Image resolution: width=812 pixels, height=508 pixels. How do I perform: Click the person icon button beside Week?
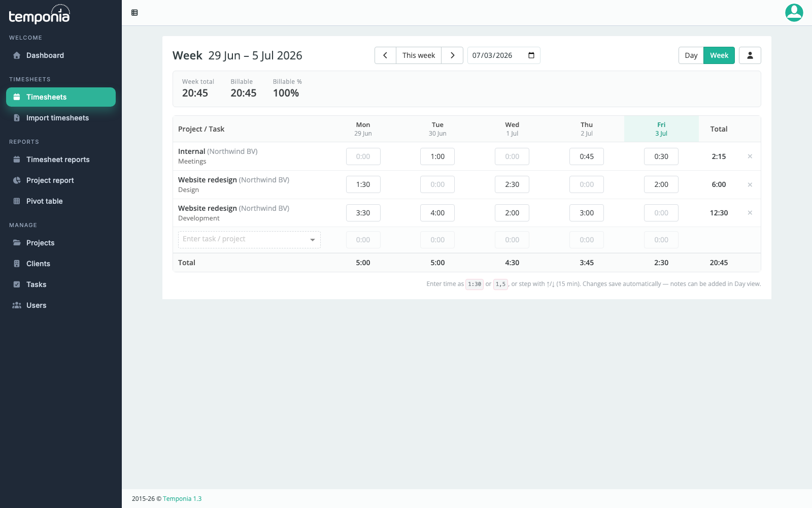click(750, 55)
